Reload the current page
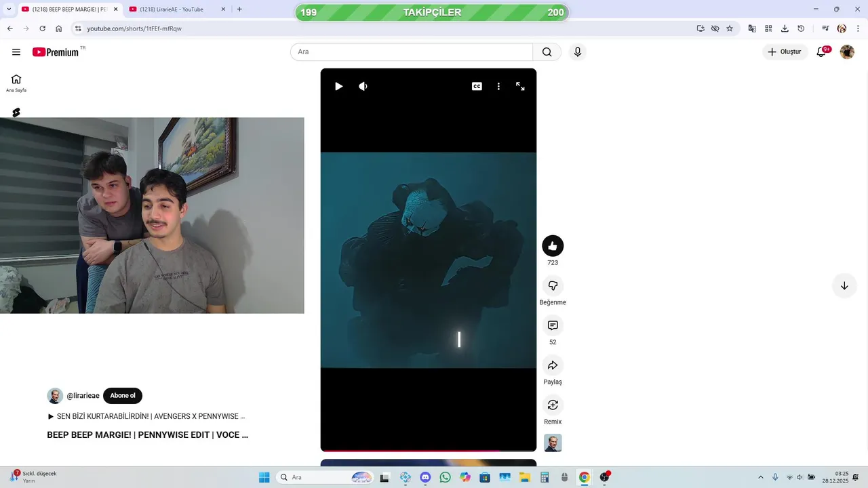 [42, 28]
